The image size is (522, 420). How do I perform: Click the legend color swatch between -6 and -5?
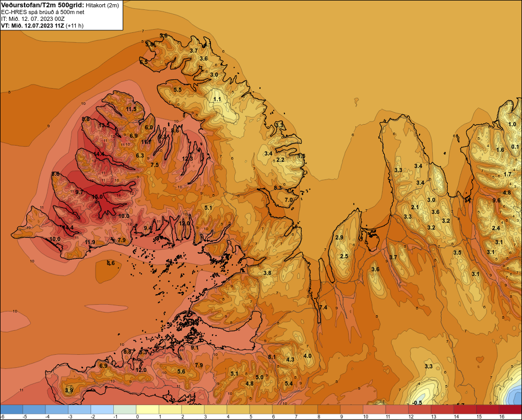tap(11, 410)
